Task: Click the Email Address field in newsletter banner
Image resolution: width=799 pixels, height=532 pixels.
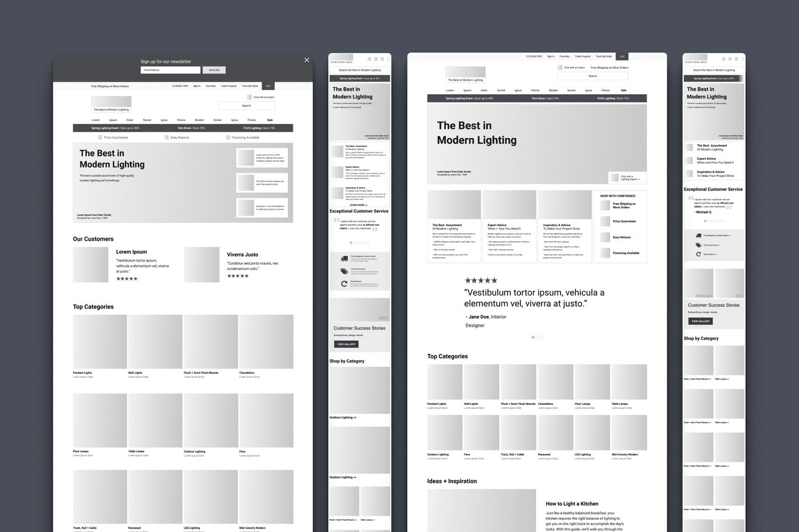Action: click(171, 70)
